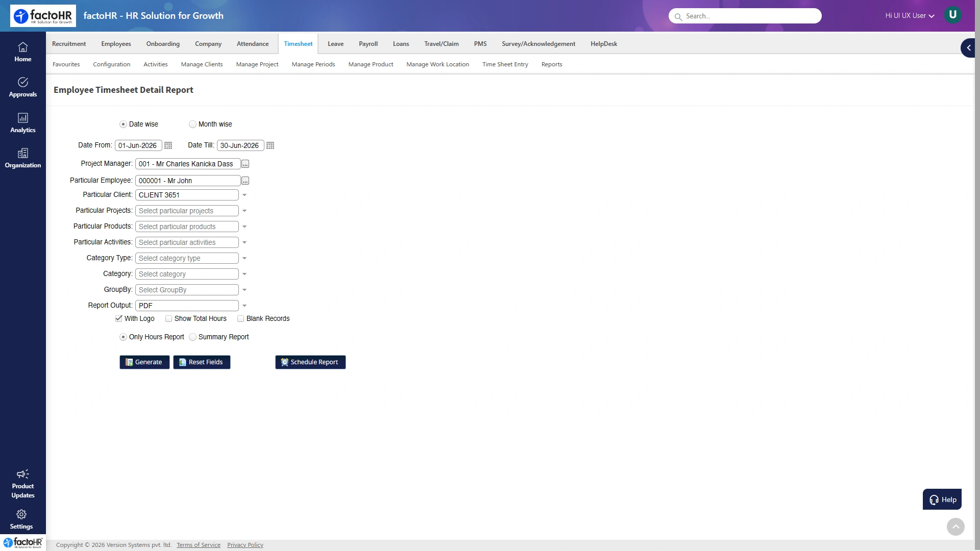
Task: Open the Terms of Service link
Action: [199, 545]
